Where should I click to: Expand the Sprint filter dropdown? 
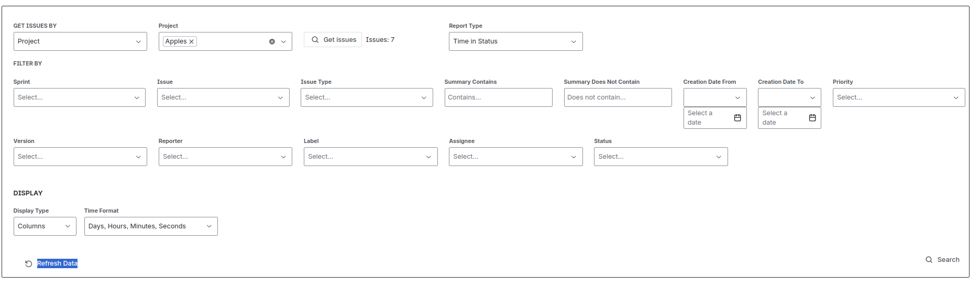click(80, 97)
